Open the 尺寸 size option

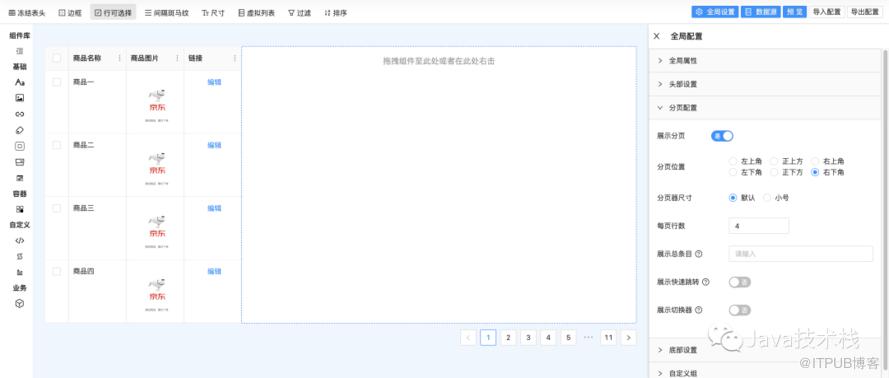pos(213,12)
